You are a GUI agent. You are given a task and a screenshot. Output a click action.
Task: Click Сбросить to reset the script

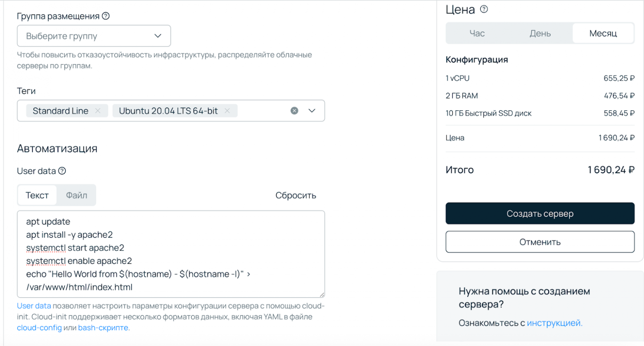click(296, 195)
